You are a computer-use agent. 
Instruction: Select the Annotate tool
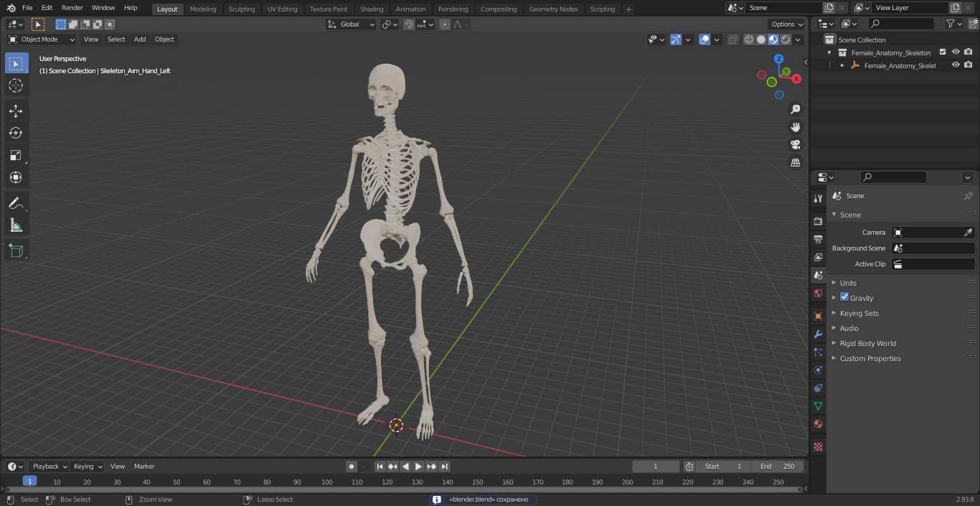[x=16, y=203]
